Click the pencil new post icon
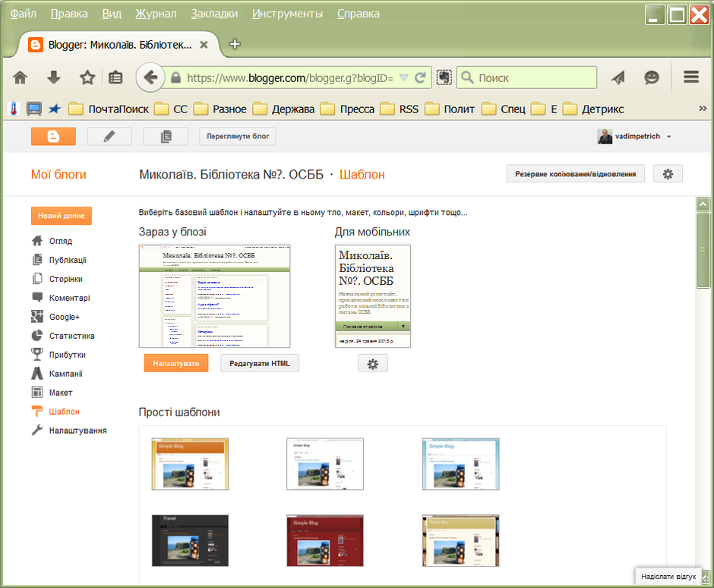Screen dimensions: 714x588 [x=109, y=136]
